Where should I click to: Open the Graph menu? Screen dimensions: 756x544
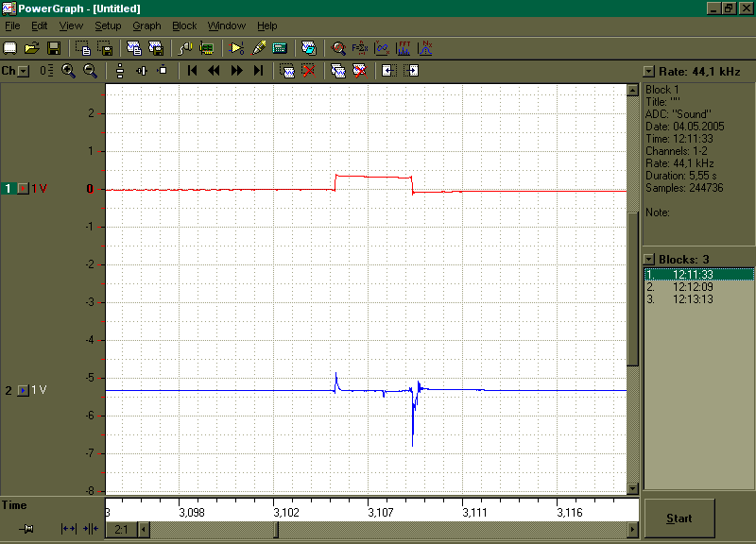coord(146,26)
